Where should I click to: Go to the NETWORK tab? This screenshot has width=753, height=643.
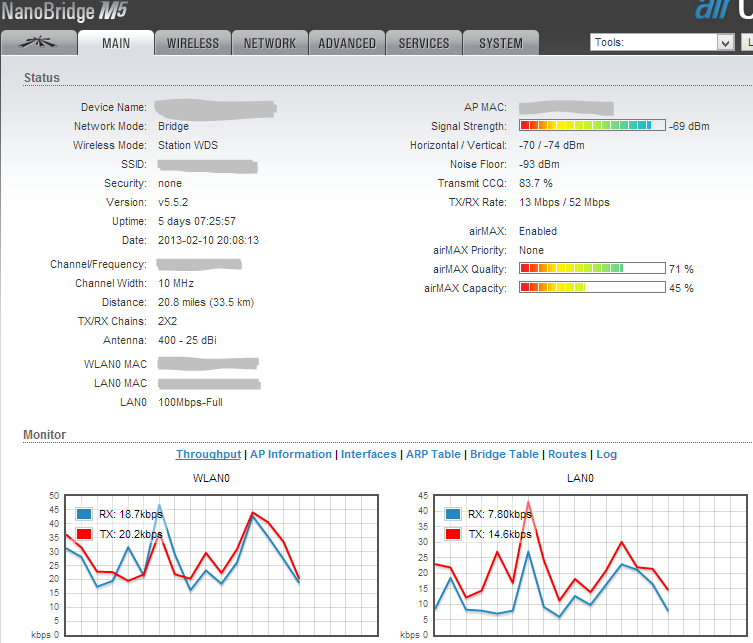click(x=270, y=43)
